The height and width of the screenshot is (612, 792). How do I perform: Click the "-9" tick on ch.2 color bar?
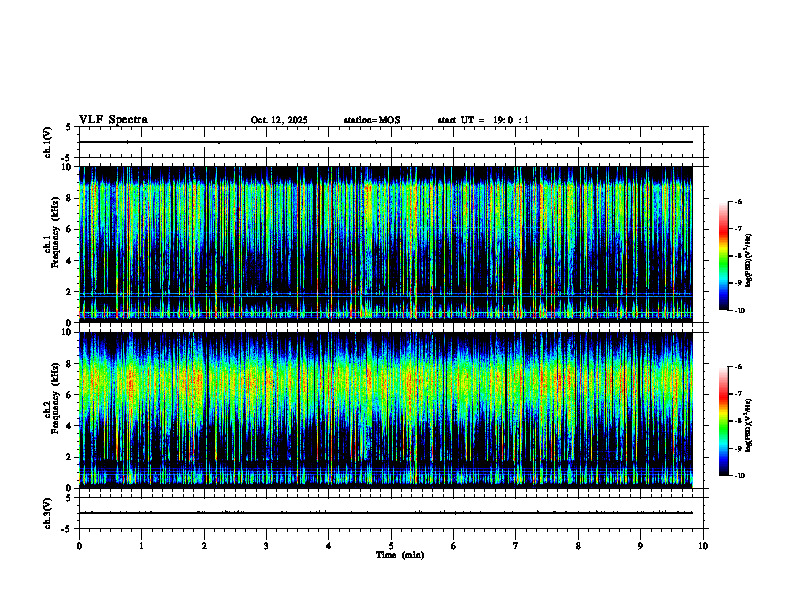click(738, 448)
